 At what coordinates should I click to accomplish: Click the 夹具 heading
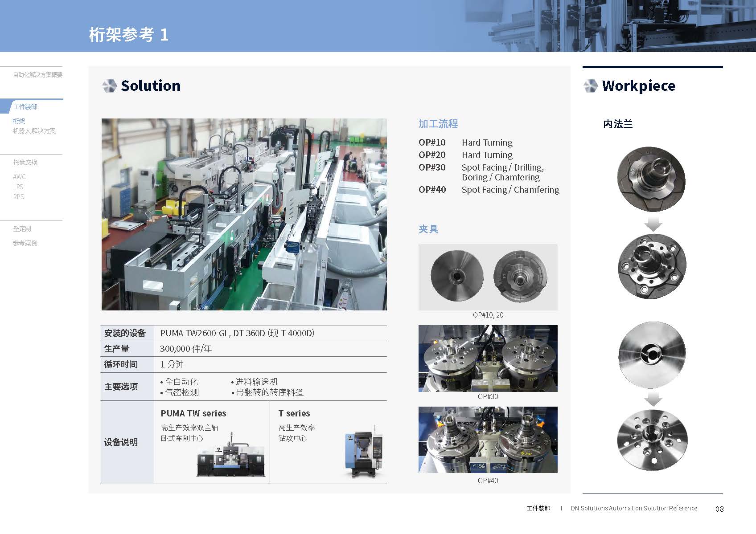tap(428, 229)
